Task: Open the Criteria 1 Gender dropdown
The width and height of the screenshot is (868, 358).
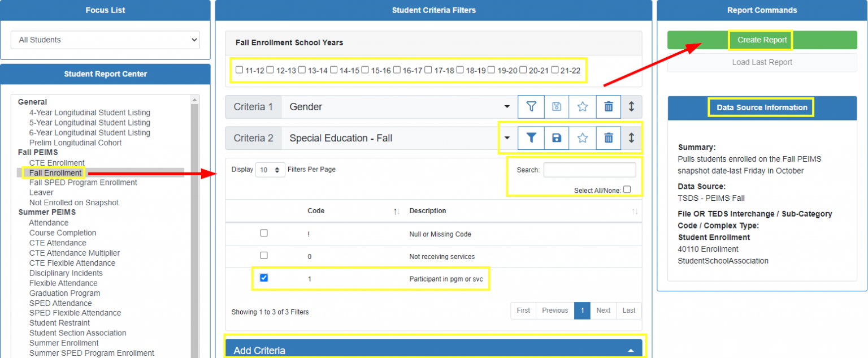Action: [x=507, y=106]
